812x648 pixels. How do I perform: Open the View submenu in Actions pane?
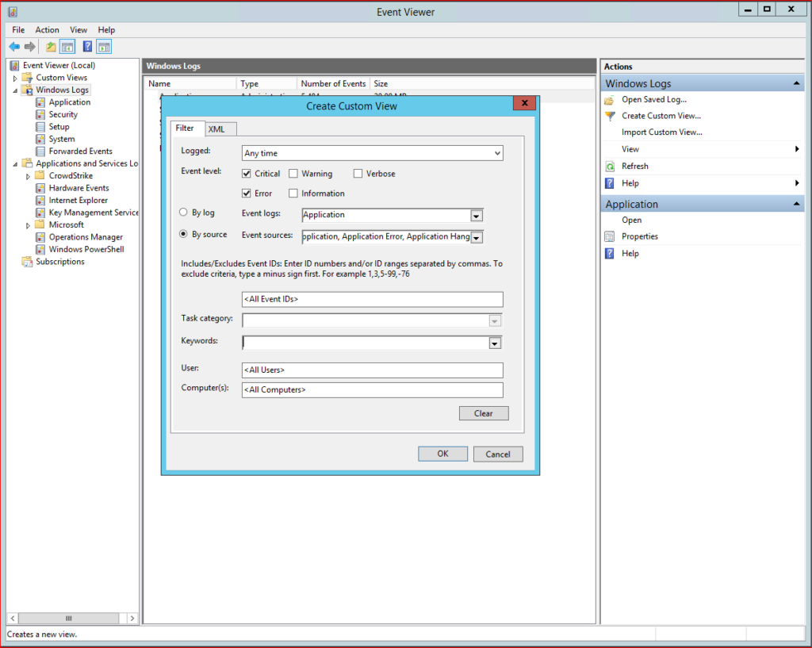point(703,149)
